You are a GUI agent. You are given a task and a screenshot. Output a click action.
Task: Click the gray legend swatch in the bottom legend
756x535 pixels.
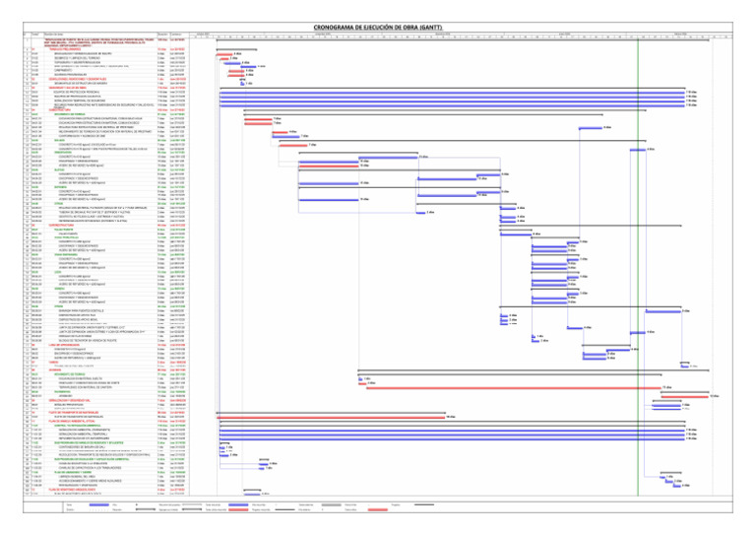(331, 505)
